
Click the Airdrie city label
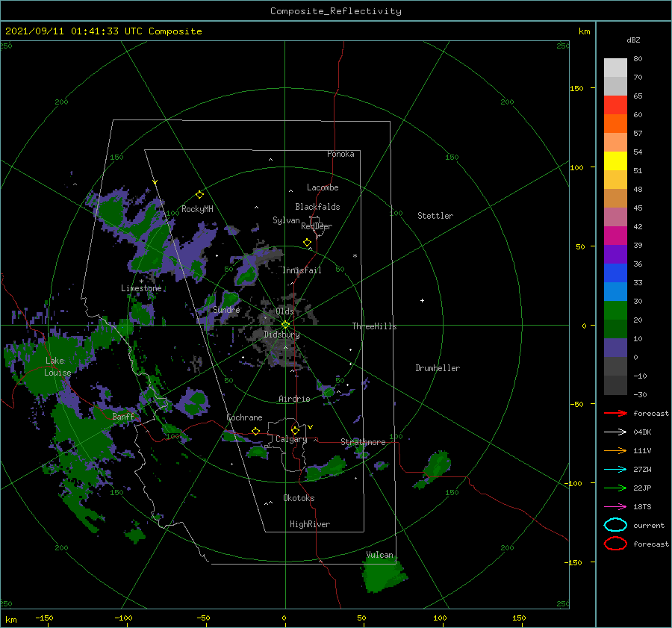coord(294,399)
